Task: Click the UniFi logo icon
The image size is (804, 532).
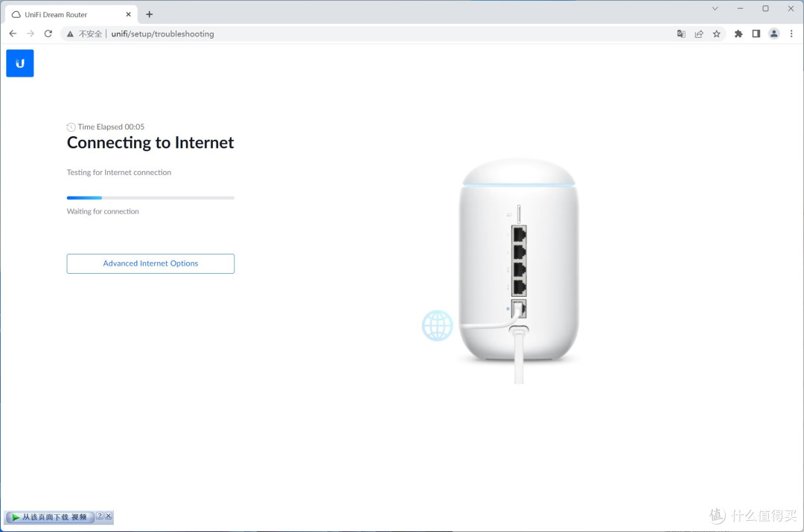Action: 19,63
